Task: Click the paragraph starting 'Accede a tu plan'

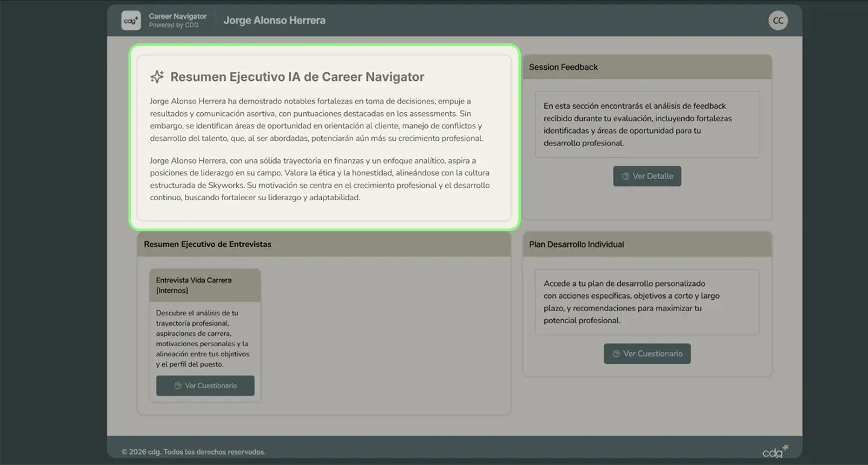Action: (632, 302)
